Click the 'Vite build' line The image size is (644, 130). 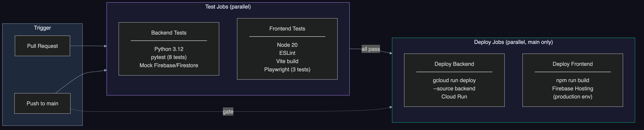(287, 61)
